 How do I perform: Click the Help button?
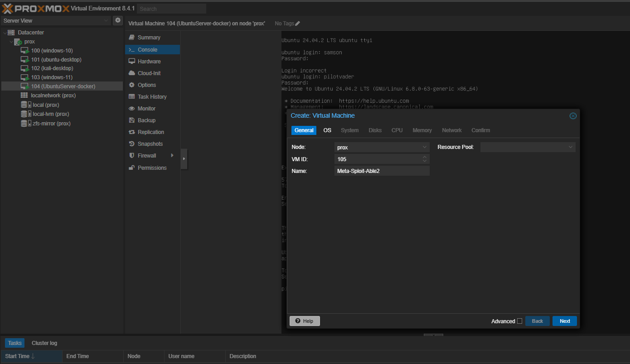click(305, 321)
